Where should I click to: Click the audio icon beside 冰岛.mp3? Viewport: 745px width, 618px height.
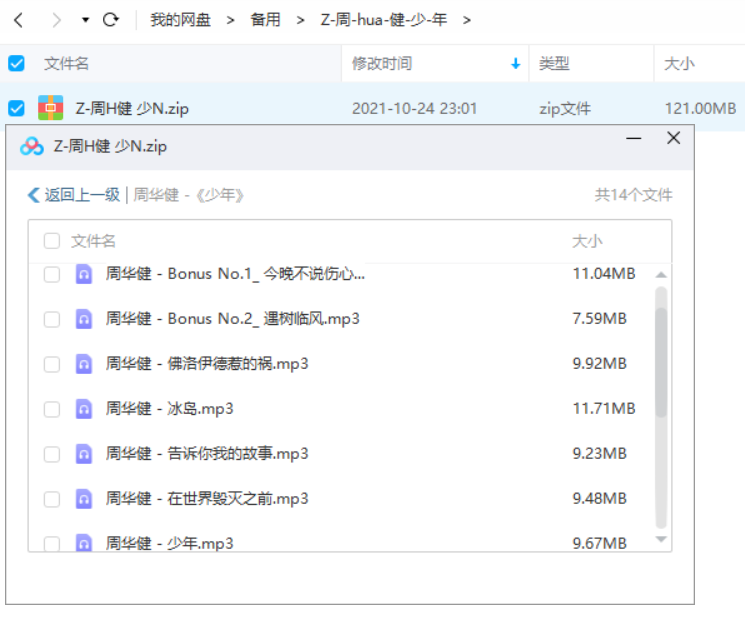coord(84,408)
